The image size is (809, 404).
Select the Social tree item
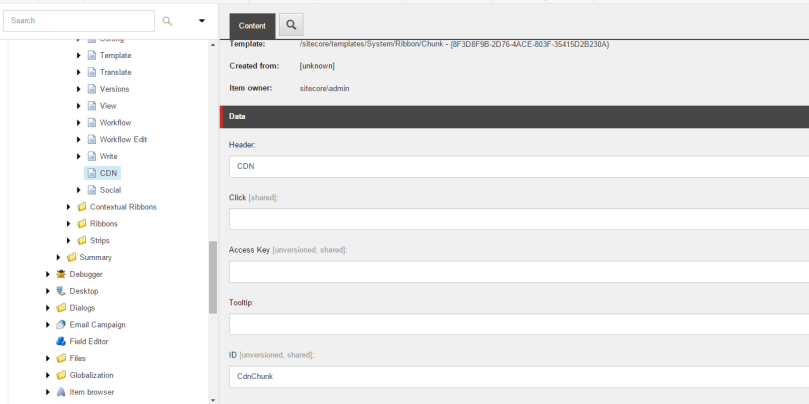(110, 190)
